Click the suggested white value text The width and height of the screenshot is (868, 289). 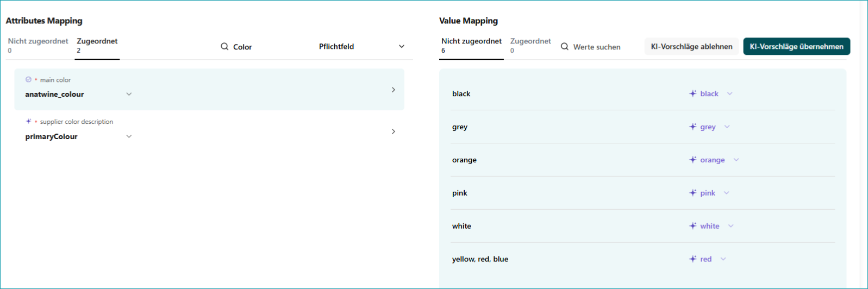[x=710, y=226]
